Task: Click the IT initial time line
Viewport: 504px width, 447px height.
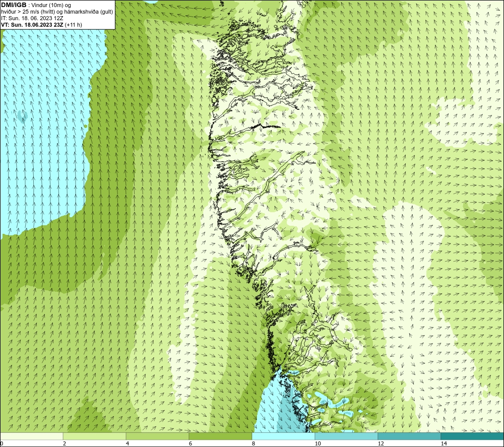Action: [x=32, y=18]
